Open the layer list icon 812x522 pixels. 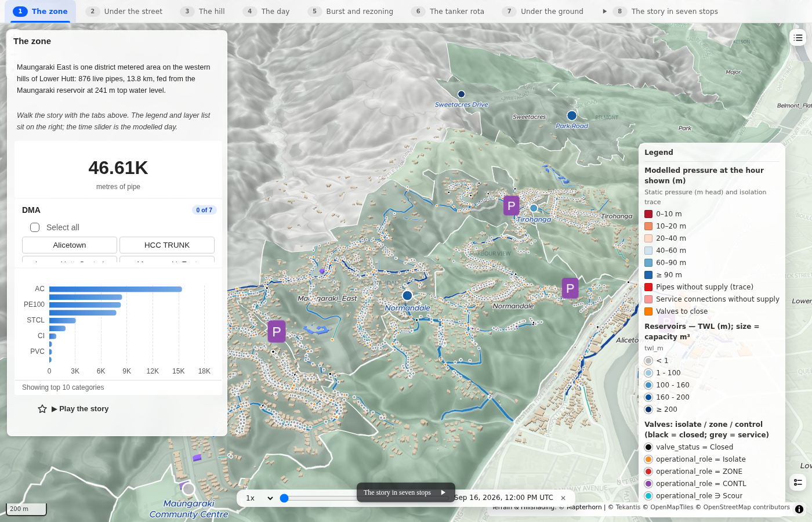click(798, 38)
